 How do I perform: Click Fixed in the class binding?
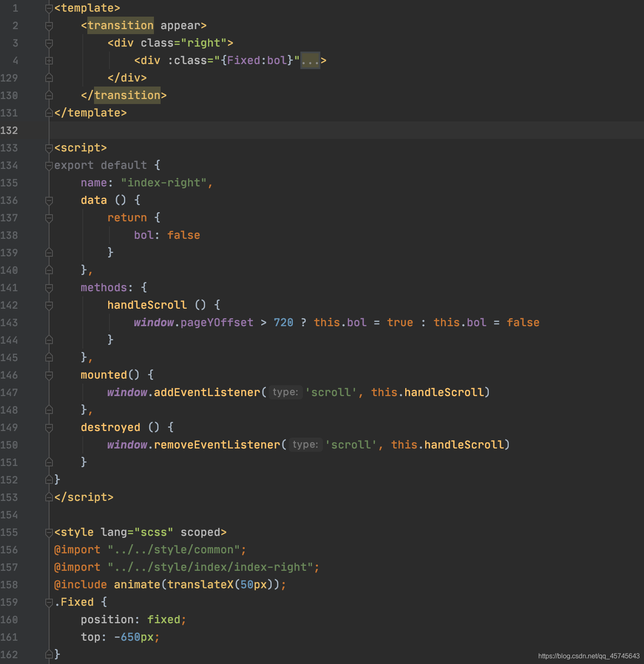point(243,61)
